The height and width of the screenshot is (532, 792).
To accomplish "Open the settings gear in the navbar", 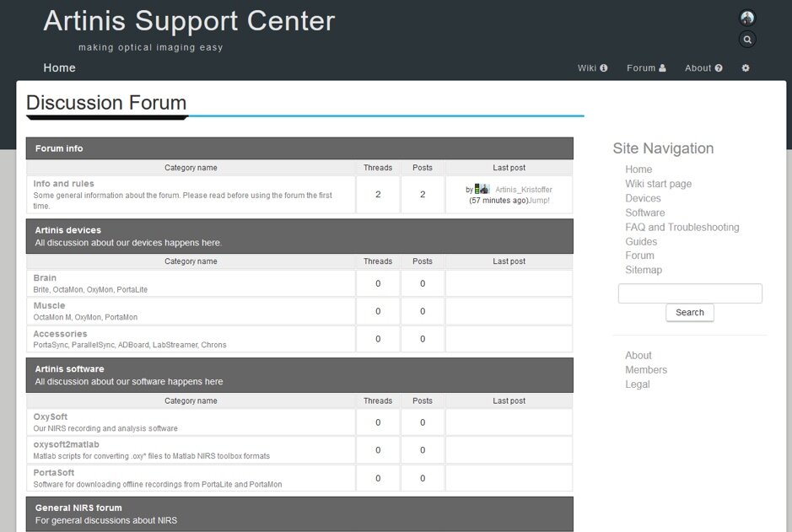I will coord(746,68).
